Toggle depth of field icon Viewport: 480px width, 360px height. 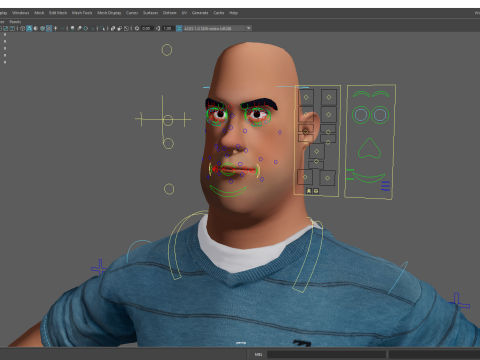pyautogui.click(x=92, y=28)
